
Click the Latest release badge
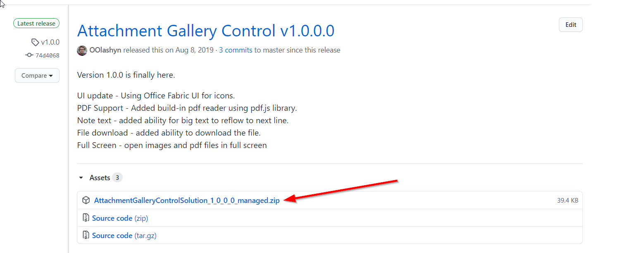36,23
